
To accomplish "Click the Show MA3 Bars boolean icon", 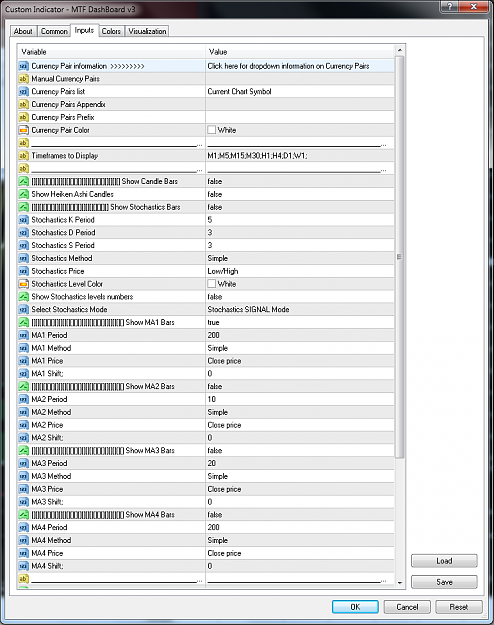I will (24, 450).
